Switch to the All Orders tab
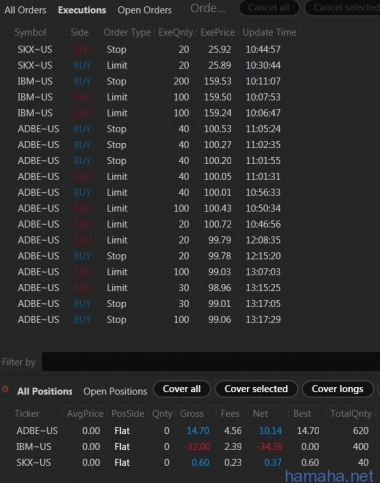The width and height of the screenshot is (380, 483). pyautogui.click(x=25, y=10)
